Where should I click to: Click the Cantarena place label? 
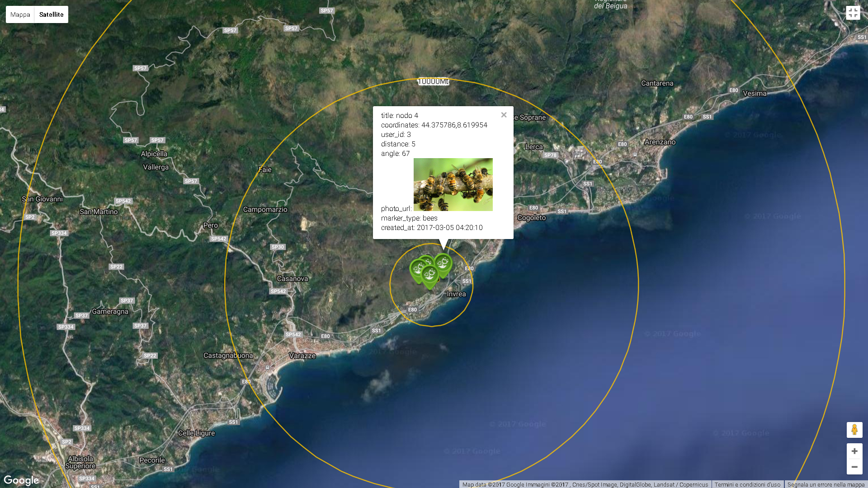point(657,83)
